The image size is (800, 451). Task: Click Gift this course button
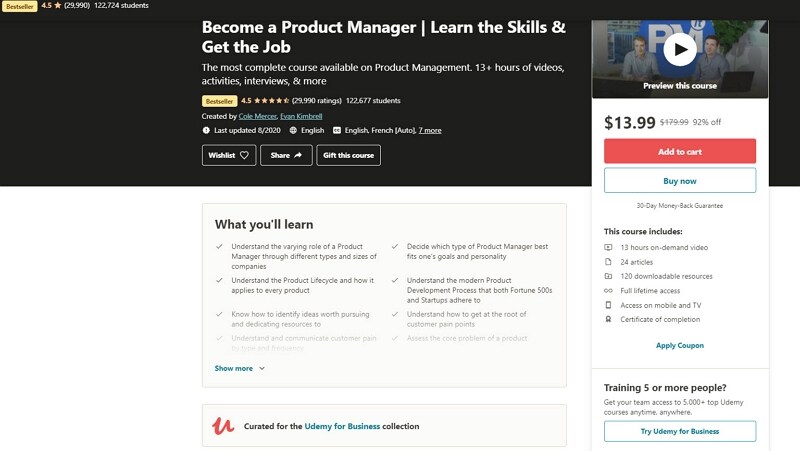pyautogui.click(x=349, y=155)
